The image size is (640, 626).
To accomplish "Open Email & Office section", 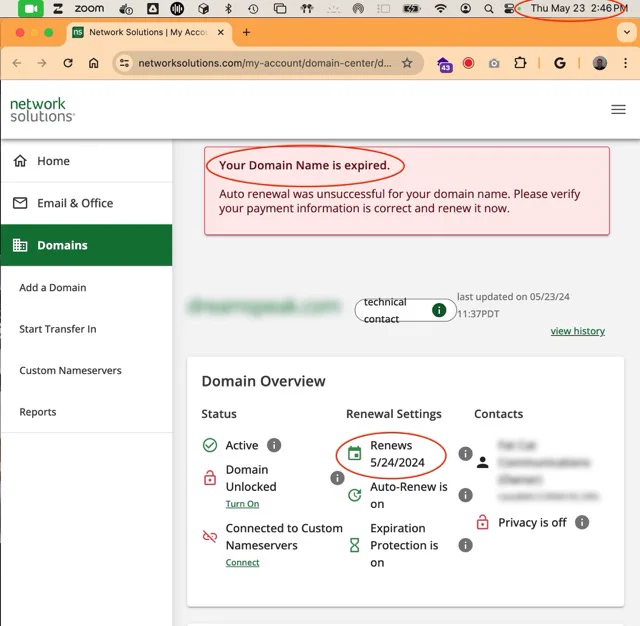I will [86, 203].
